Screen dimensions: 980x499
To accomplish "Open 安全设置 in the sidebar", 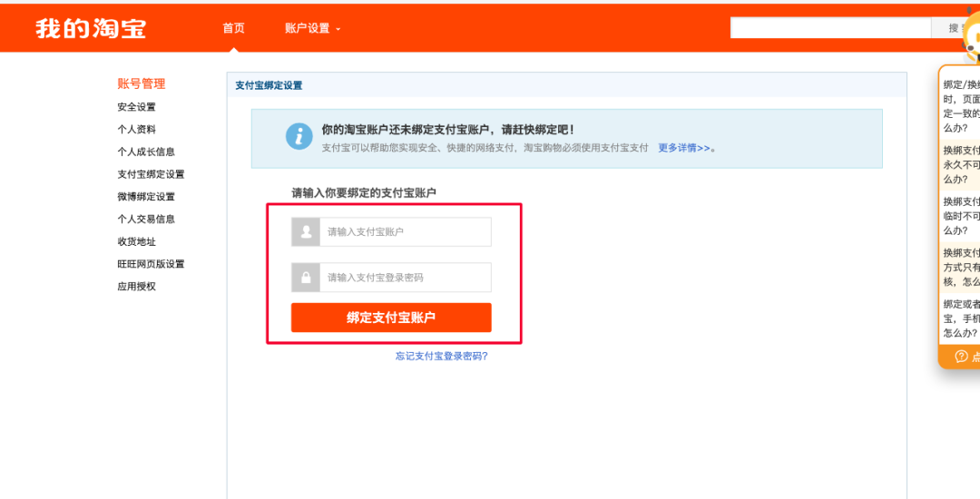I will 136,107.
